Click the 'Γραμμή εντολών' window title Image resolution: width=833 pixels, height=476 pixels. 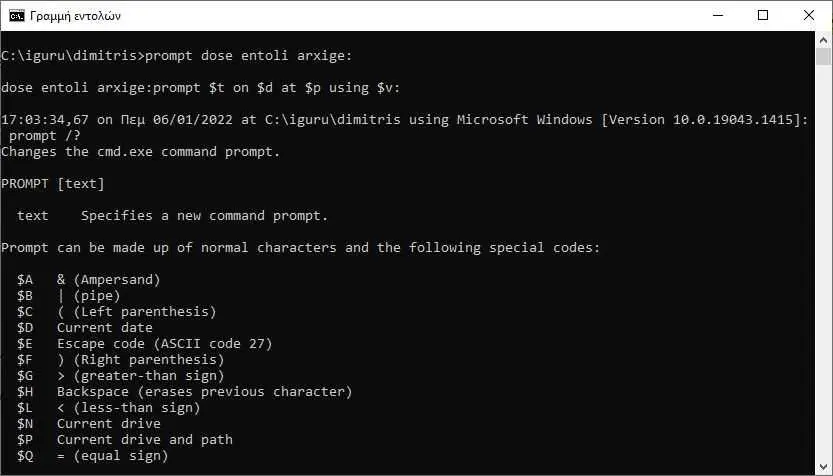coord(75,16)
